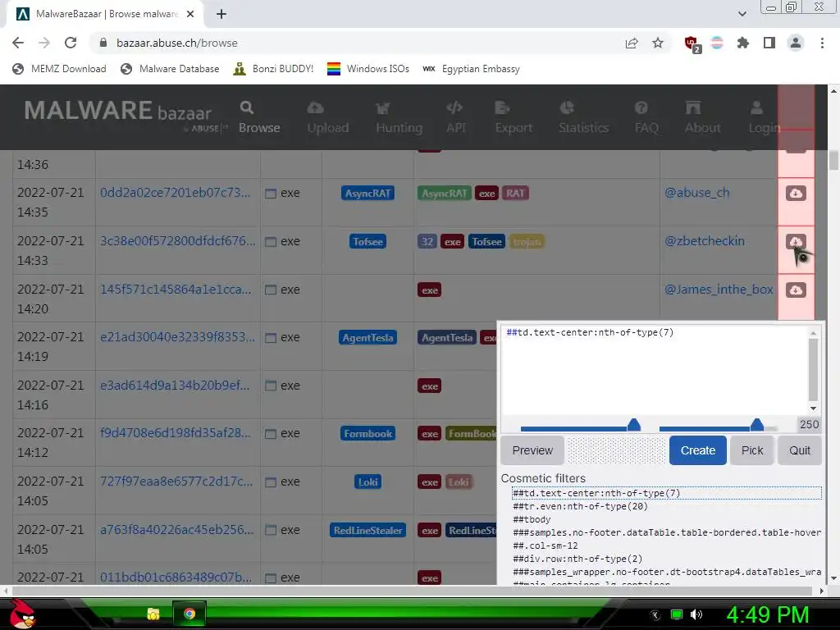
Task: Open hash a763f8a40226ac45eb256...
Action: point(176,529)
